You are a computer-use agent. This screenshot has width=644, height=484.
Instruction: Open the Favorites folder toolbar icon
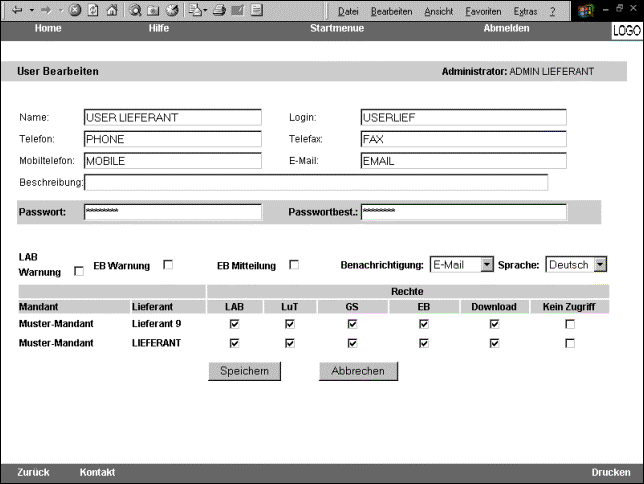point(154,10)
